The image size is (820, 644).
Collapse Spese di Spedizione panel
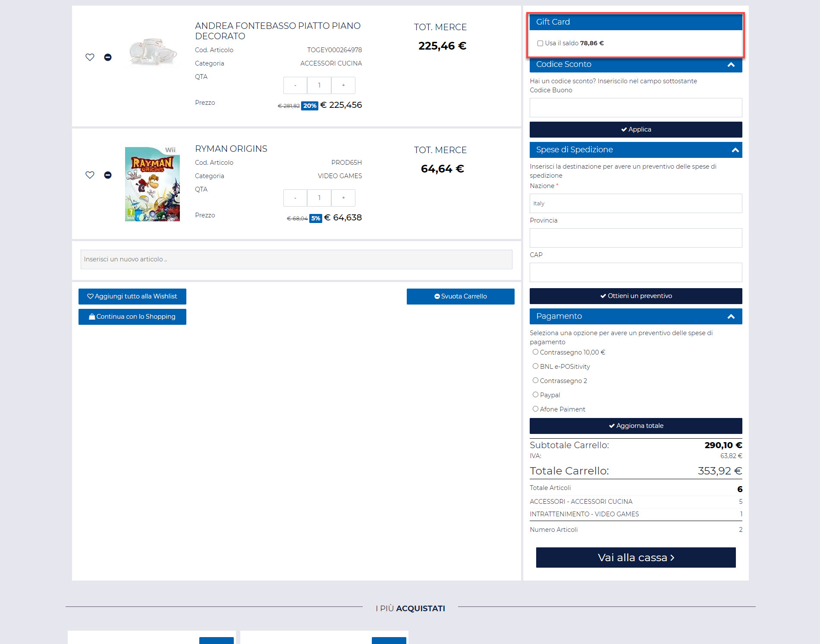tap(735, 150)
